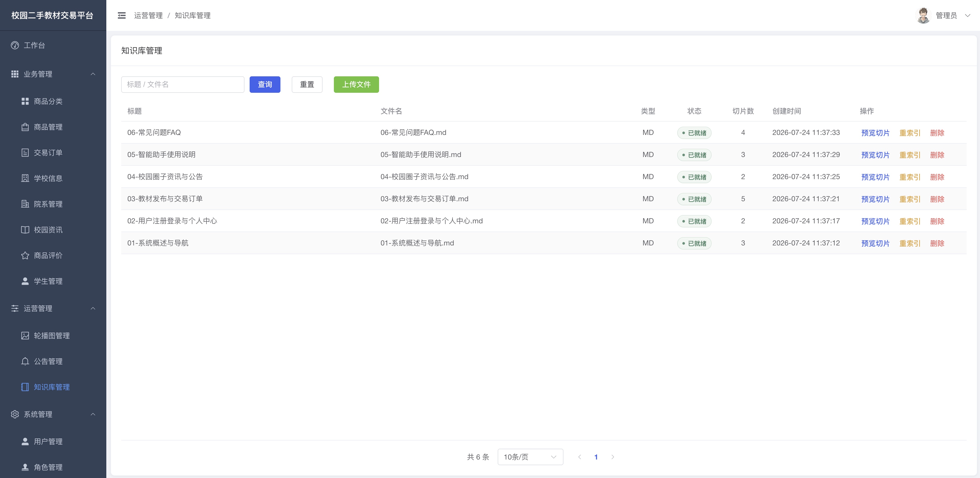Click the 用户管理 person icon
This screenshot has height=478, width=980.
tap(25, 442)
